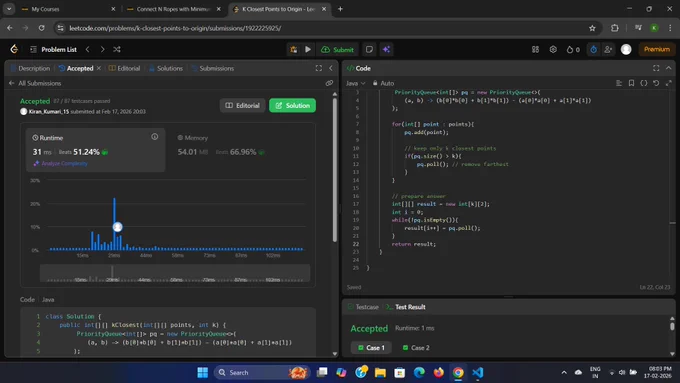Open the layout grid icon

point(536,49)
